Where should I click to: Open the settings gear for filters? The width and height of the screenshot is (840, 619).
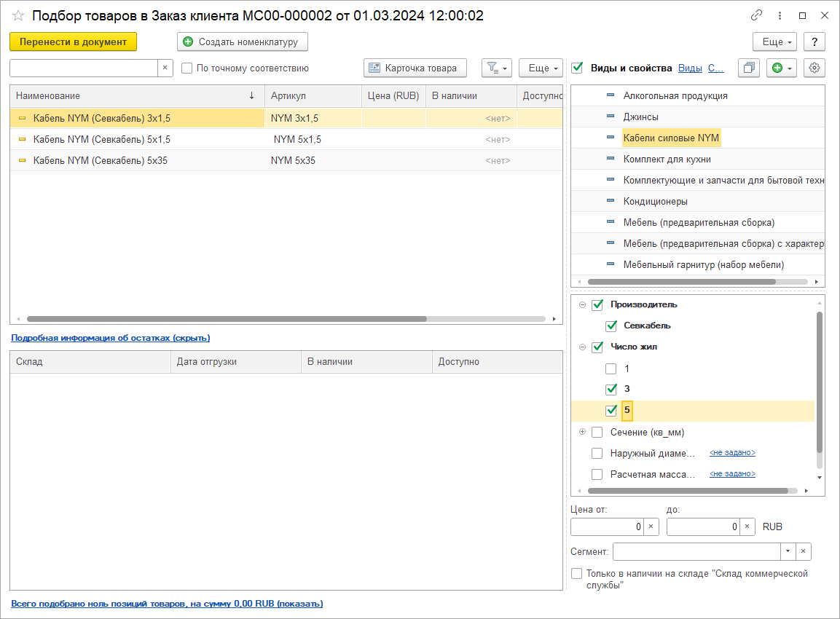(815, 68)
